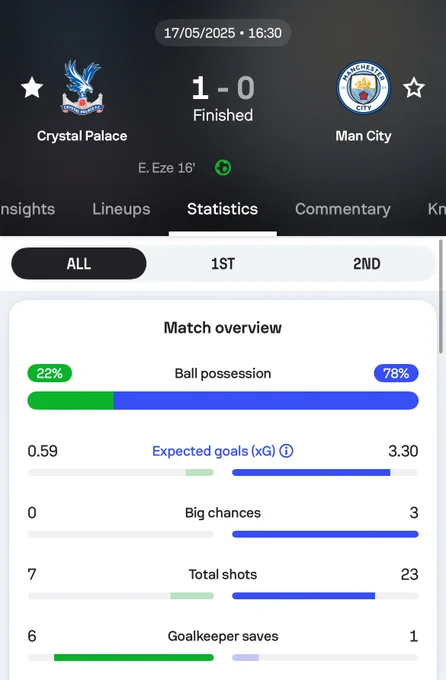Open the Crystal Palace club crest
The image size is (446, 680).
(x=82, y=88)
